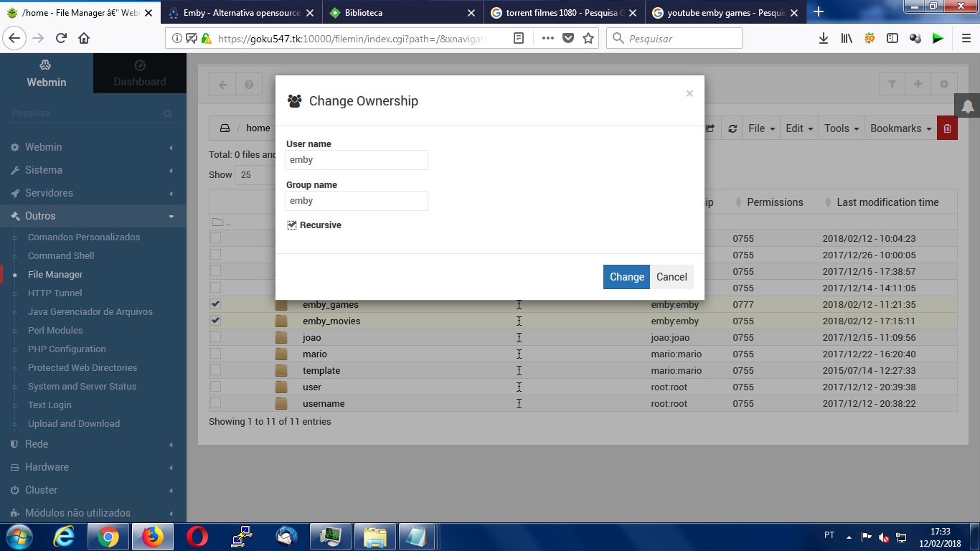Open Firefox library icon
This screenshot has height=551, width=980.
coord(847,39)
